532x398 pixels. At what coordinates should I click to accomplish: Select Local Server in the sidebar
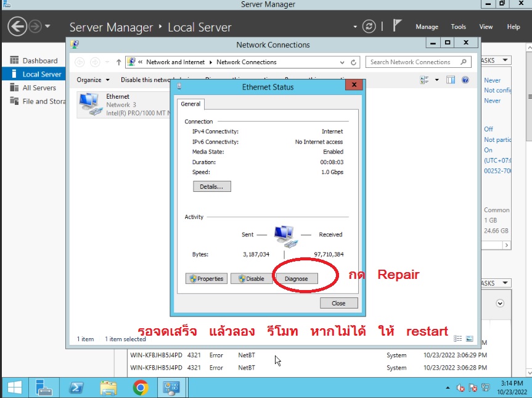(42, 74)
